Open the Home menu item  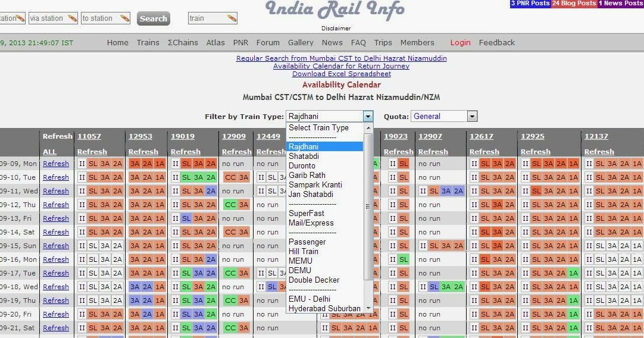coord(118,42)
